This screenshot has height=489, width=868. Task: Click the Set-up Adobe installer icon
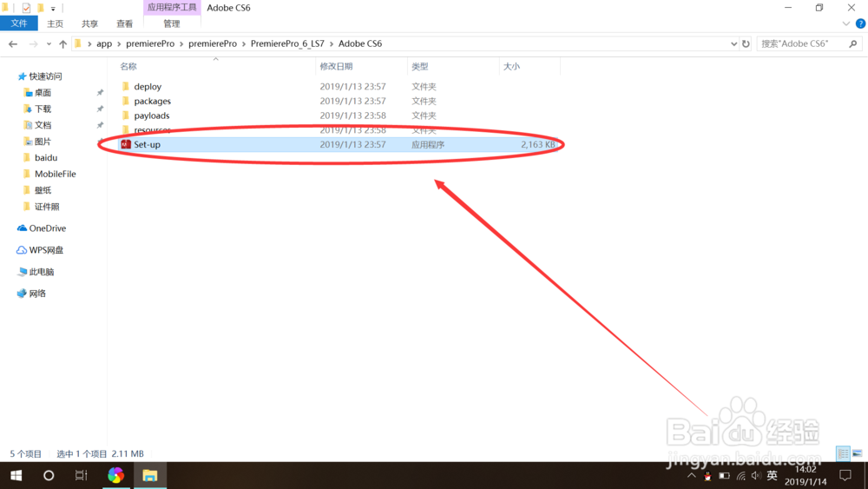[x=126, y=144]
